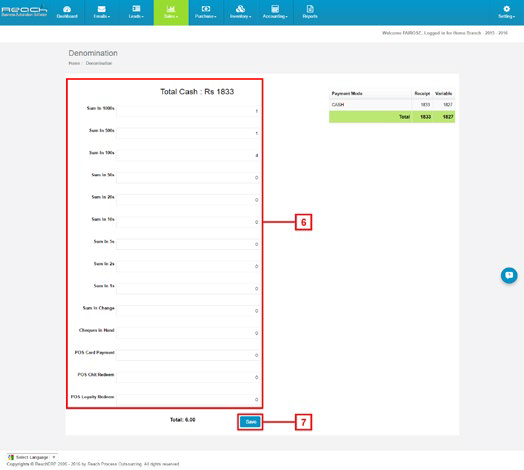The height and width of the screenshot is (470, 524).
Task: Open the Setting gear dropdown
Action: [506, 12]
